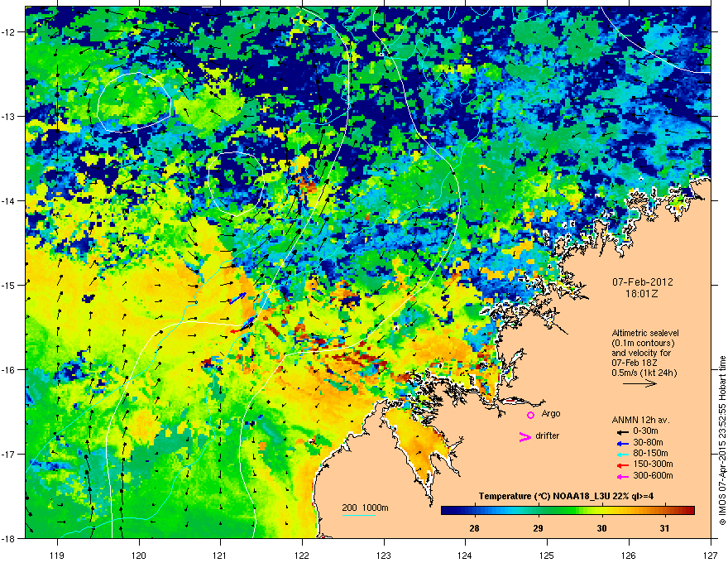Click the dark red end of temperature colorbar
This screenshot has height=563, width=728.
coord(689,511)
